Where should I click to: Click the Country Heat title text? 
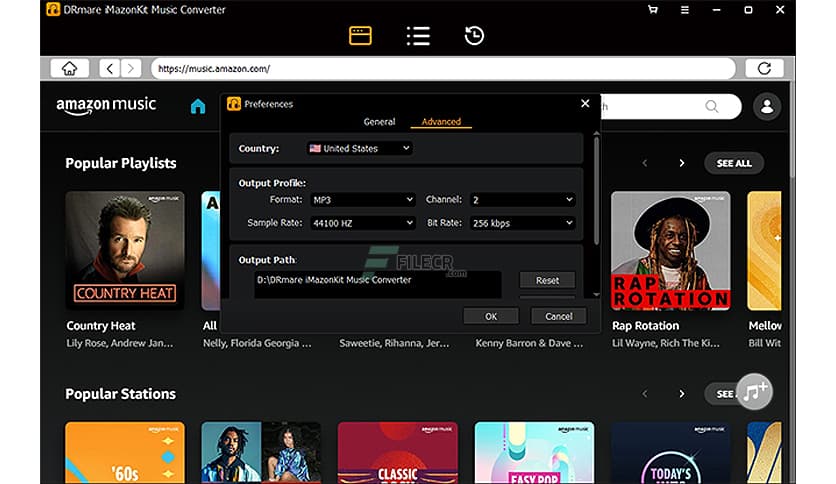coord(101,326)
